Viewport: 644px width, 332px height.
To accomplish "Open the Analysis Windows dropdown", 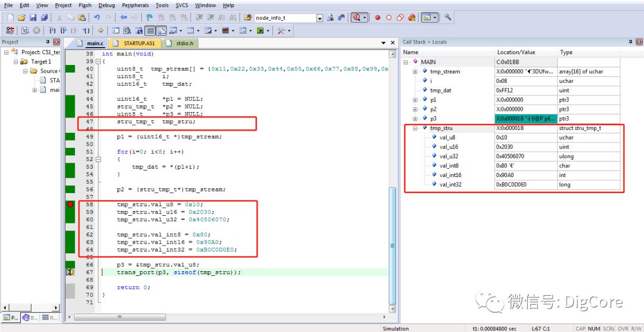I will click(x=233, y=31).
